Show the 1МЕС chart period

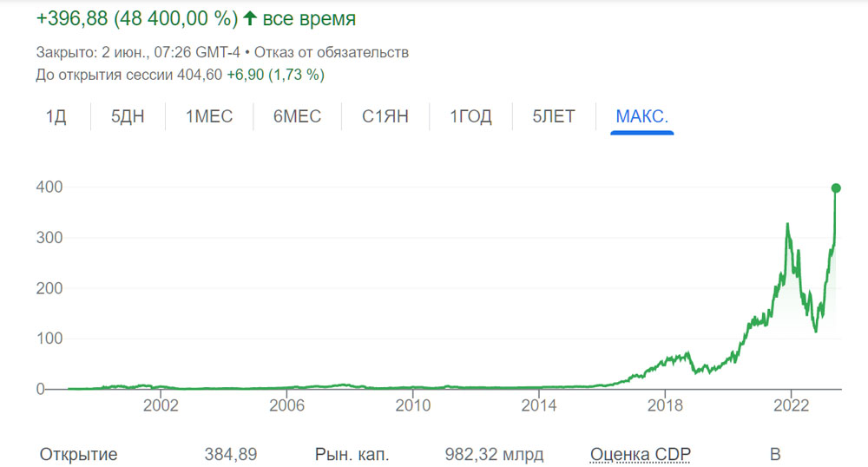point(209,116)
